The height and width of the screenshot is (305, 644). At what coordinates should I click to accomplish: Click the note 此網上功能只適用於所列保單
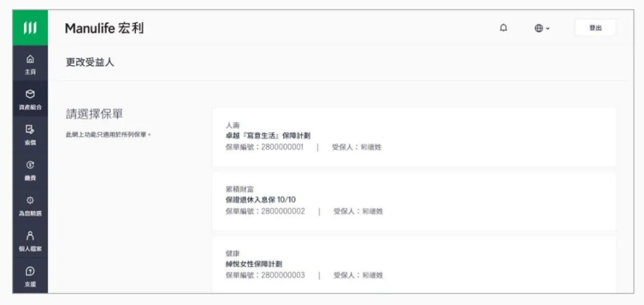108,134
